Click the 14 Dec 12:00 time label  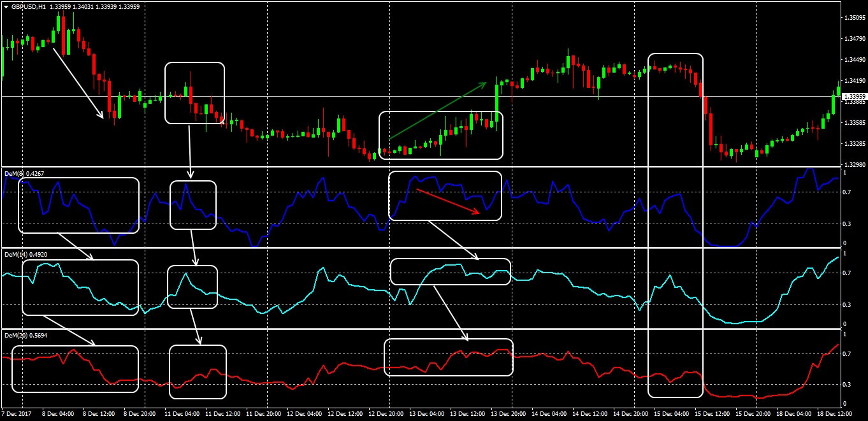click(590, 414)
